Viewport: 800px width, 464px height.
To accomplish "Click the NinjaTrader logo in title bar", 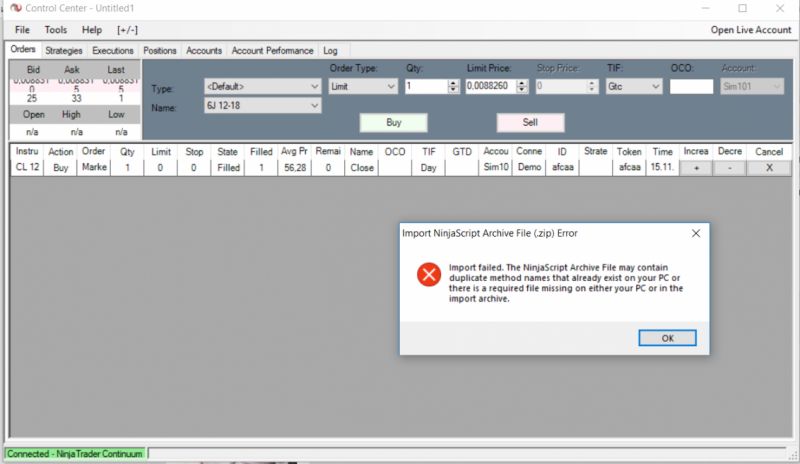I will click(x=16, y=8).
